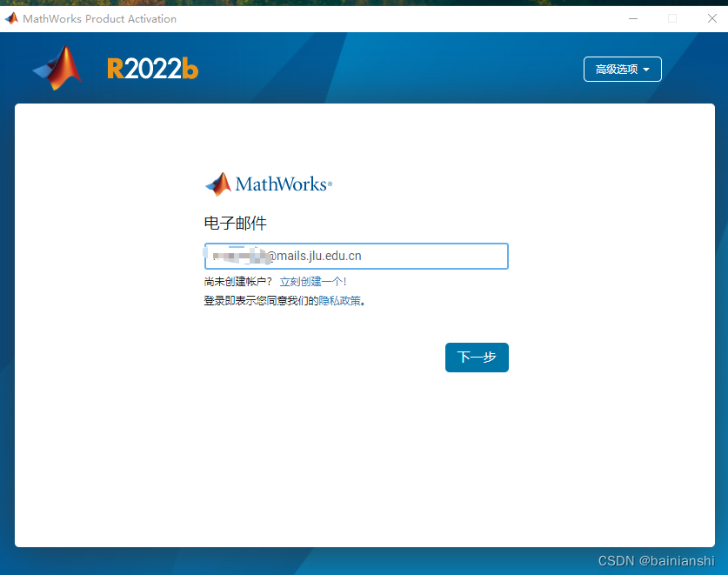Close the Product Activation window
Screen dimensions: 728x575
[x=711, y=18]
